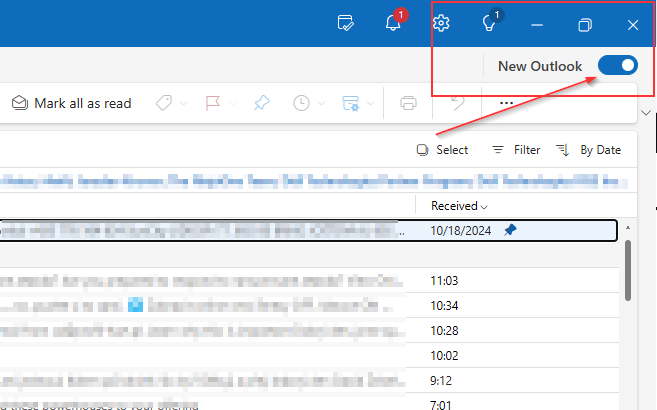
Task: Restore down the Outlook window
Action: [585, 25]
